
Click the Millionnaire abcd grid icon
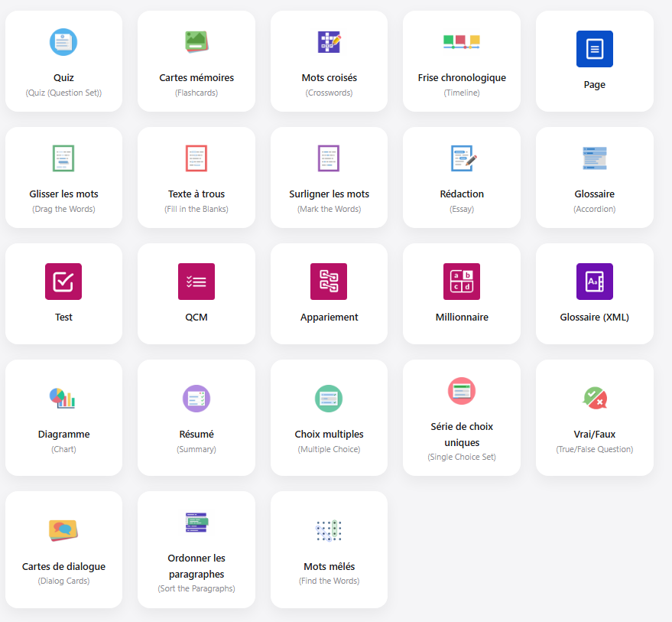462,282
